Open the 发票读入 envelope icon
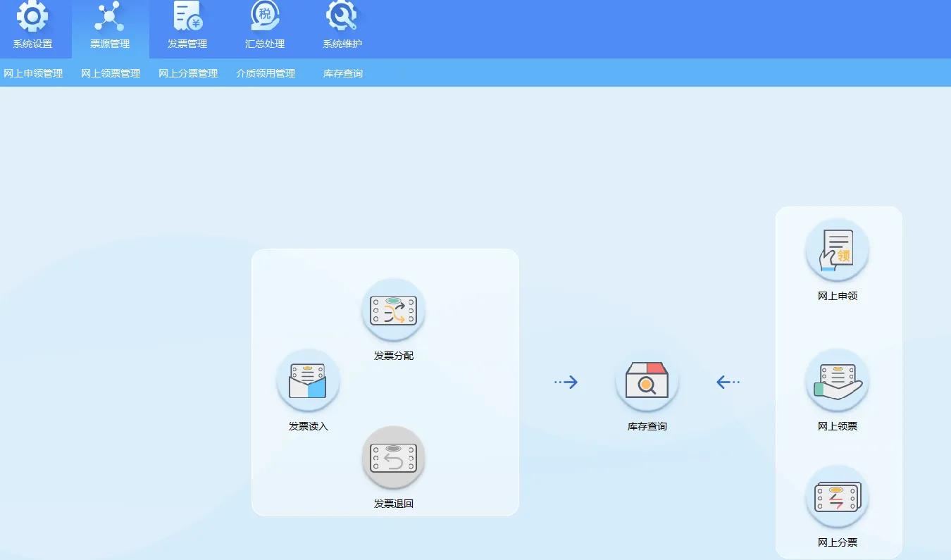This screenshot has height=560, width=951. tap(309, 380)
